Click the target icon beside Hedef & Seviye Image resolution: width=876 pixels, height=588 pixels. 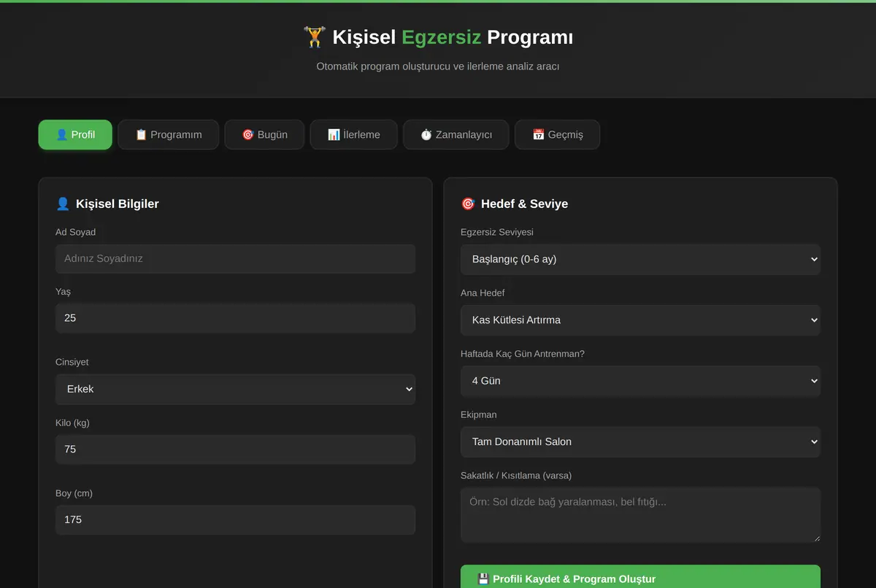tap(468, 204)
